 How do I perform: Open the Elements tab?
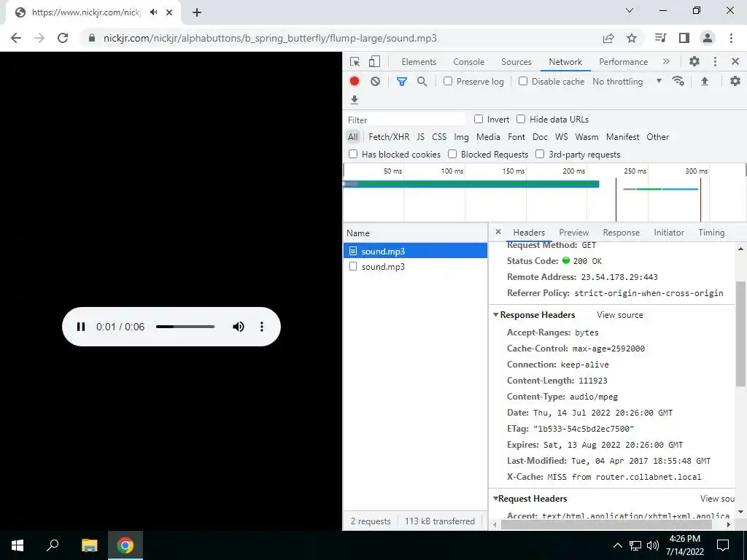click(419, 62)
